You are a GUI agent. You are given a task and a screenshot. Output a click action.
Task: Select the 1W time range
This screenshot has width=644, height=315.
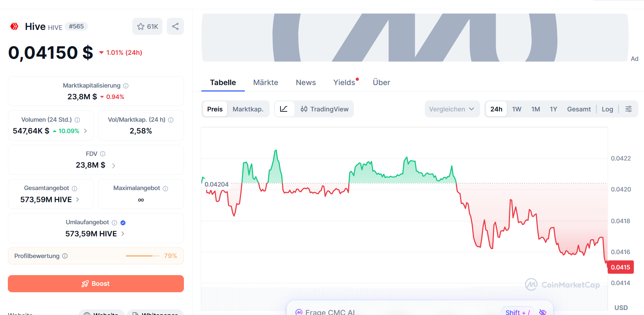pos(517,109)
